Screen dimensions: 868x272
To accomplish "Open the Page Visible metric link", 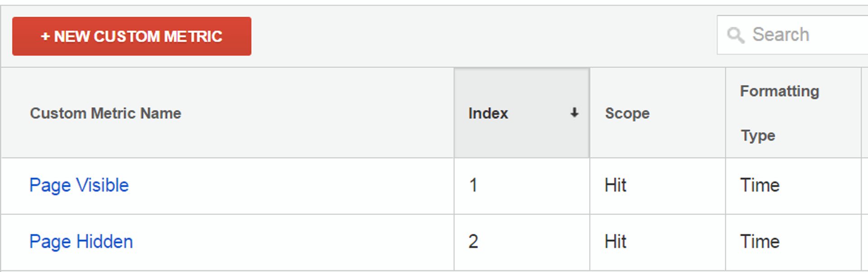I will tap(79, 185).
